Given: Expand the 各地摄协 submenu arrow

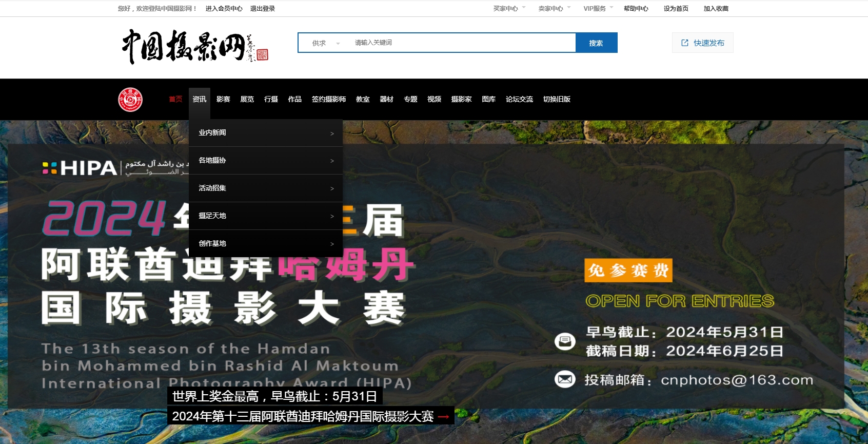Looking at the screenshot, I should [x=332, y=161].
